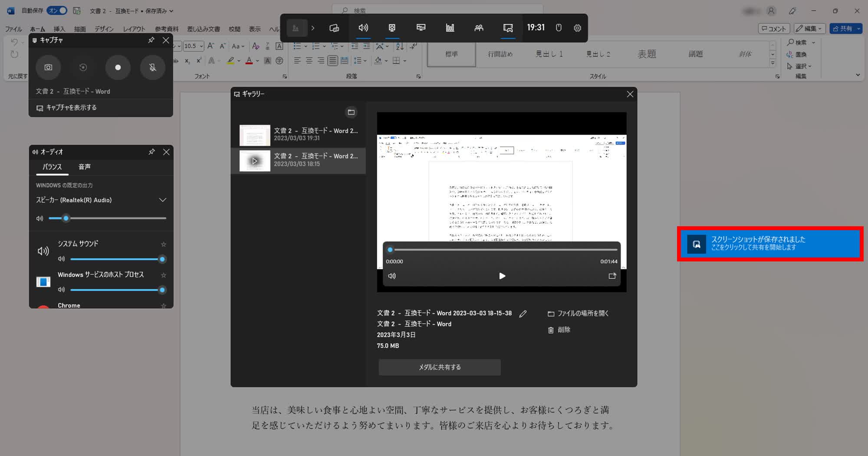Screen dimensions: 868x456
Task: Mute the System Sound volume icon
Action: tap(61, 259)
